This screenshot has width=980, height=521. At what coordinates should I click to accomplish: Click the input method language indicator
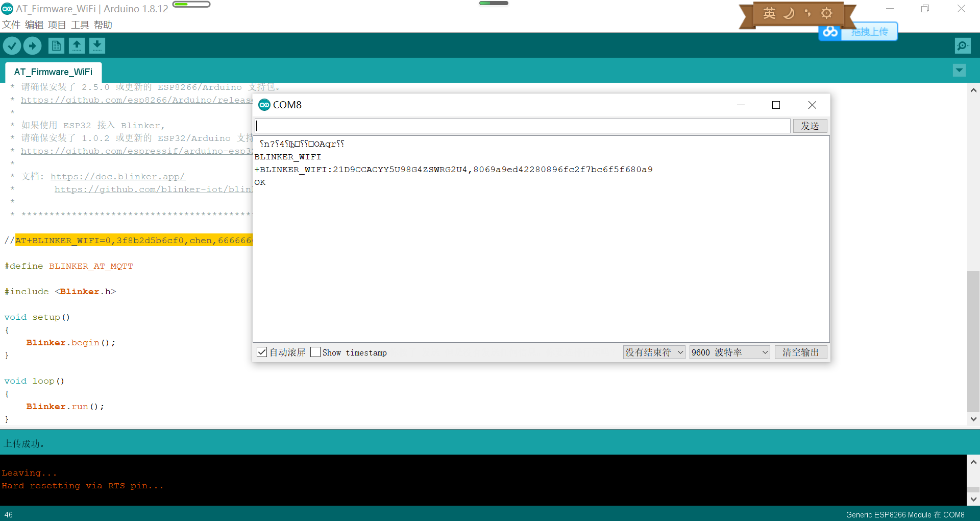(x=769, y=13)
